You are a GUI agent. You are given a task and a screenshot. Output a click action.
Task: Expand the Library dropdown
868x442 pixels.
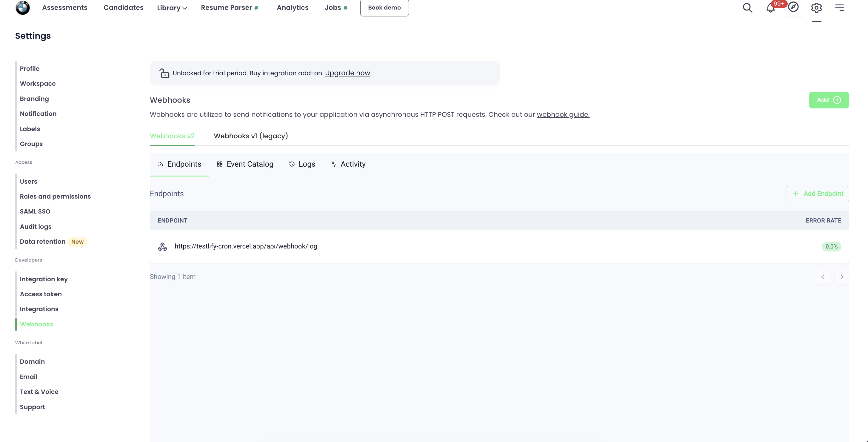[x=172, y=8]
